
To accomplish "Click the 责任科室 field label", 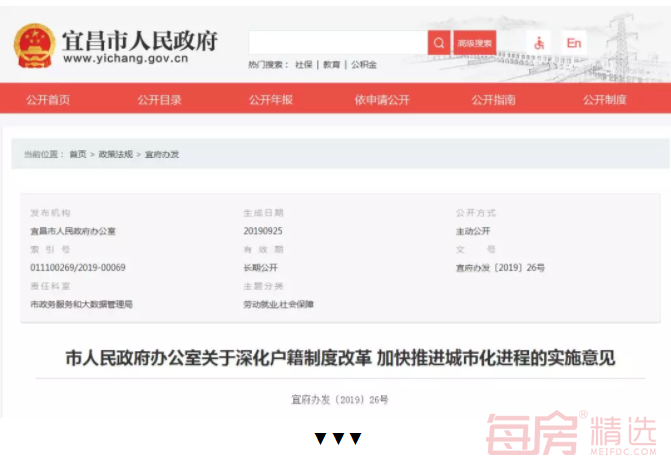I will [x=50, y=286].
